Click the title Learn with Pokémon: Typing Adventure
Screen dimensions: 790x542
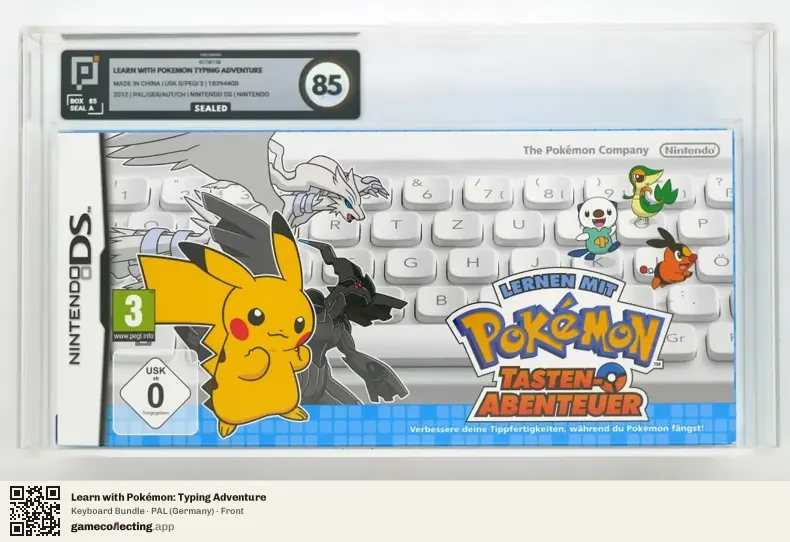[x=168, y=497]
